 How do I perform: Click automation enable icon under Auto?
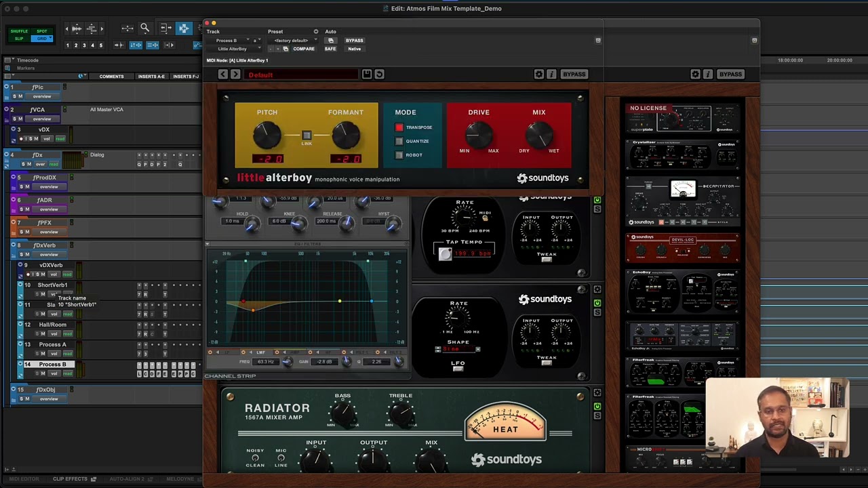331,41
